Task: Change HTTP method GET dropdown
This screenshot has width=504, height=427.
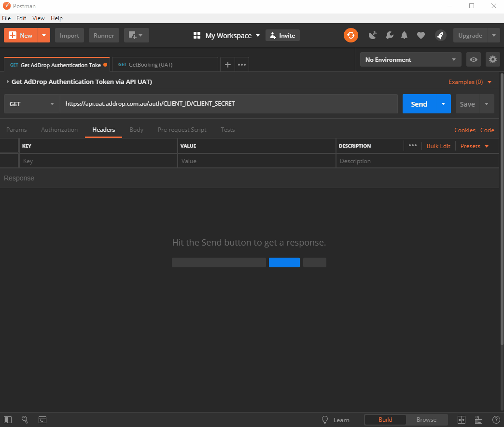Action: pyautogui.click(x=32, y=104)
